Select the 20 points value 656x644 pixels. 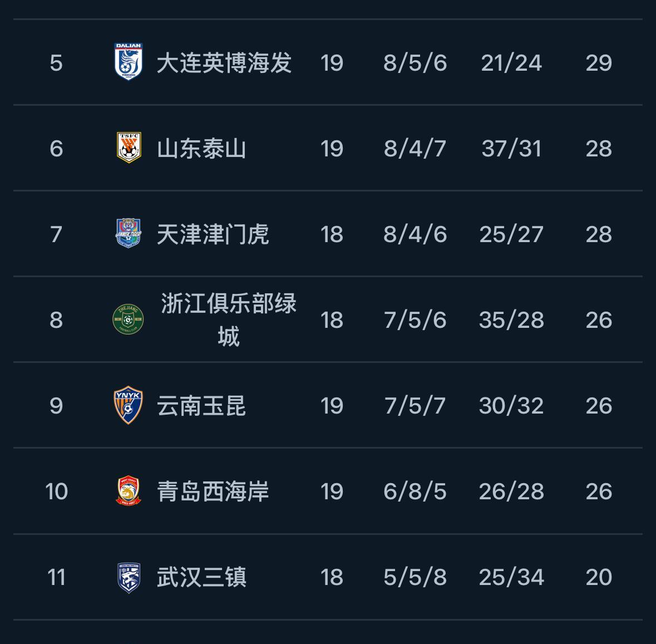599,577
